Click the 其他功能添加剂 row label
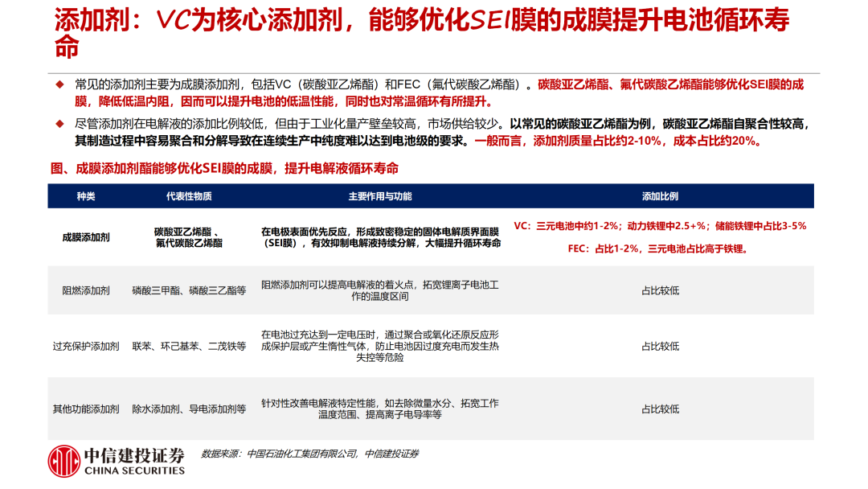Image resolution: width=868 pixels, height=489 pixels. pyautogui.click(x=86, y=409)
